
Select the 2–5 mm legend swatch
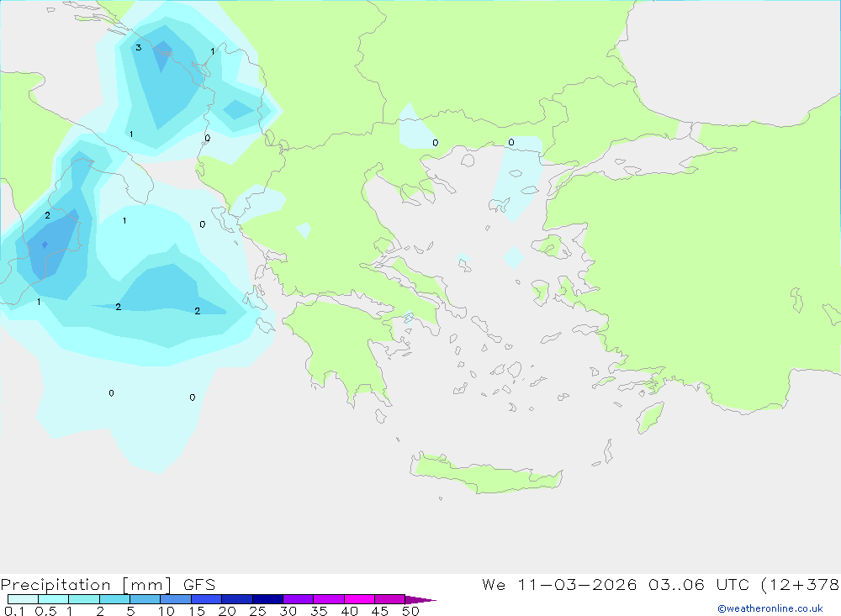point(114,599)
